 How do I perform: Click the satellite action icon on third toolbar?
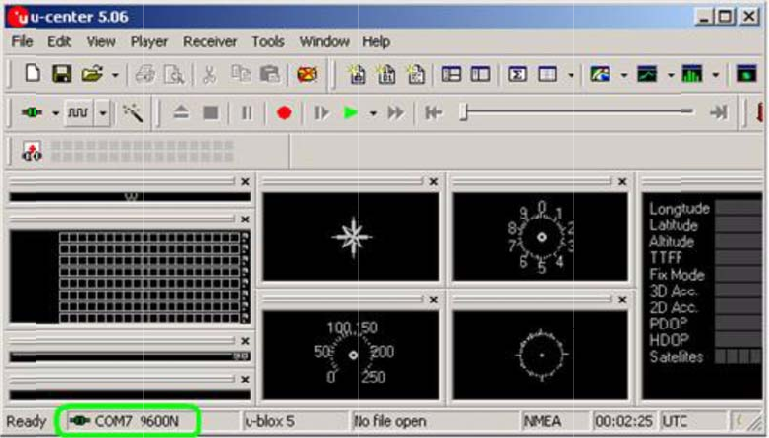(32, 151)
